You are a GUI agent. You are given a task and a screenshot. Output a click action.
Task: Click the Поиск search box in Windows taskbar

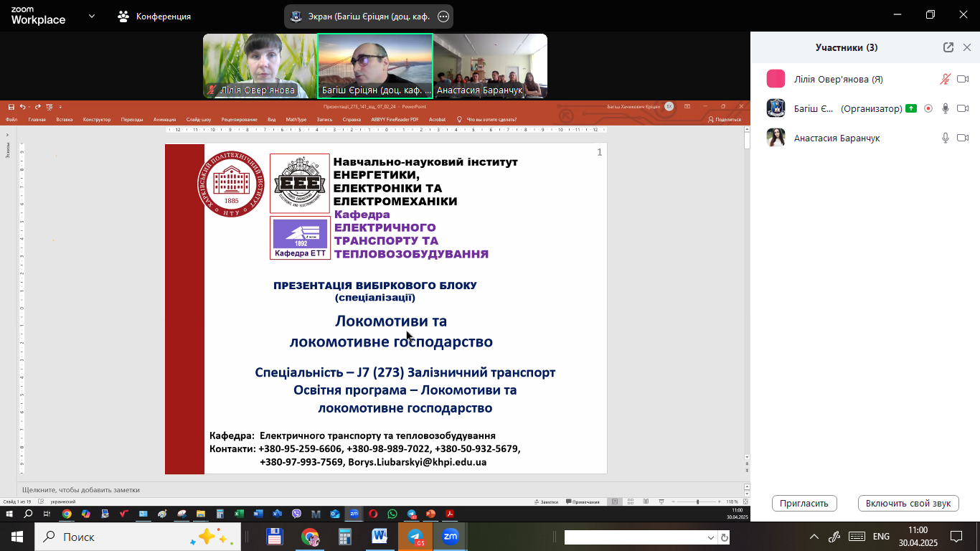coord(138,537)
